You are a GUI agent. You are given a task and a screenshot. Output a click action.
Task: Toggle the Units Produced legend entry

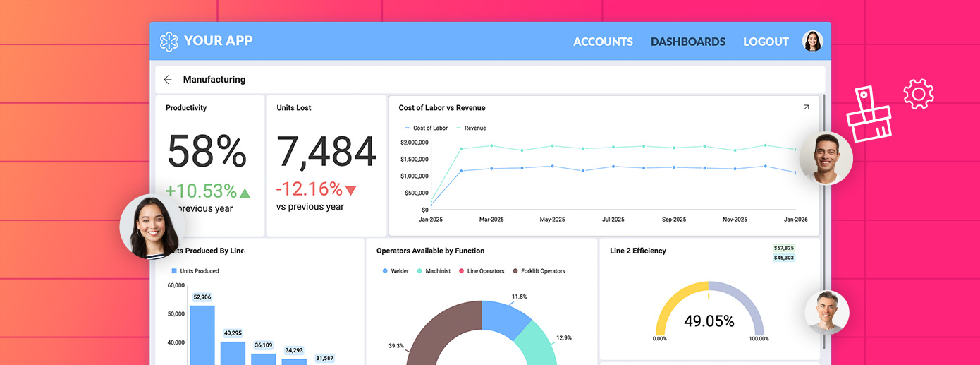pos(195,271)
